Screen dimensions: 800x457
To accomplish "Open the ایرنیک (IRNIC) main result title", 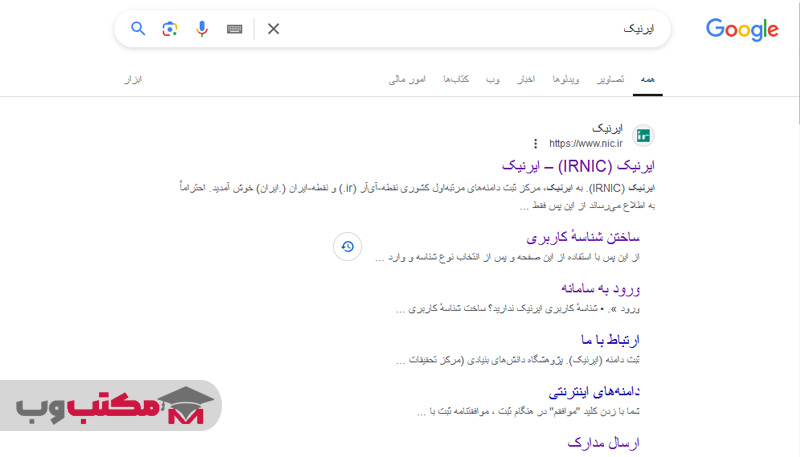I will coord(578,166).
